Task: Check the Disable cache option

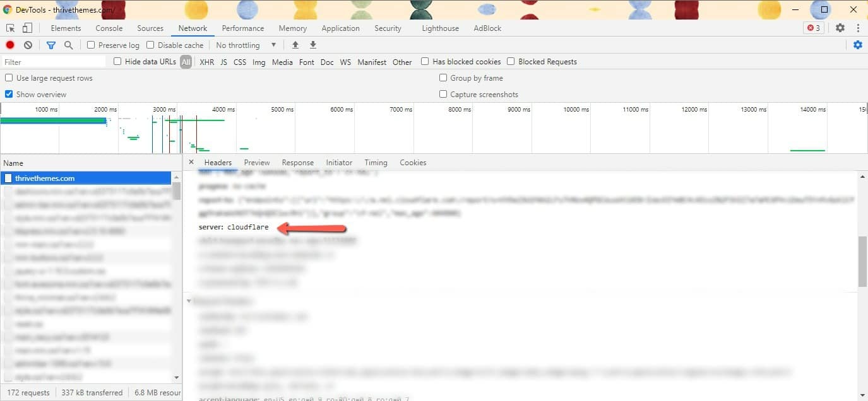Action: (150, 45)
